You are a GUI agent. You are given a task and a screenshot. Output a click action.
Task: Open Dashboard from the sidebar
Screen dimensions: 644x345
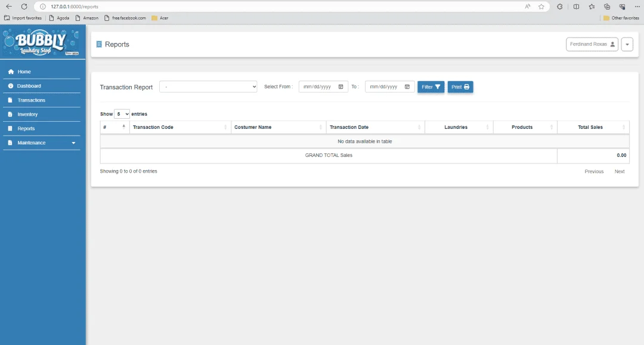click(42, 86)
